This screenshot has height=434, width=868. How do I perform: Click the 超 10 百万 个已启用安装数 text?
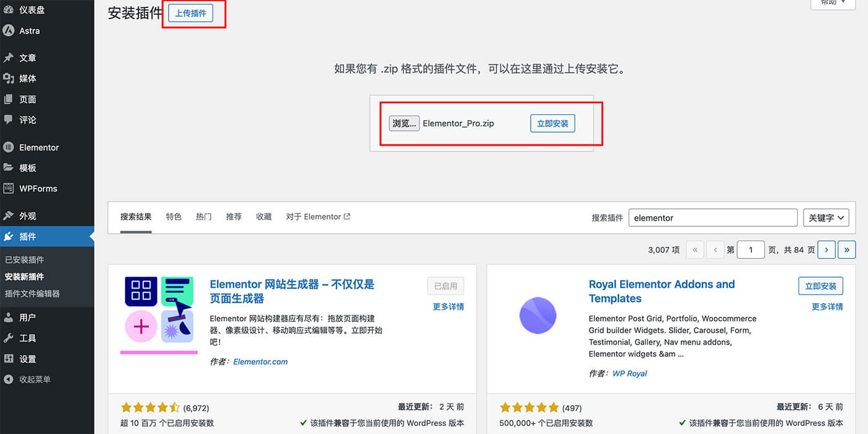click(167, 423)
